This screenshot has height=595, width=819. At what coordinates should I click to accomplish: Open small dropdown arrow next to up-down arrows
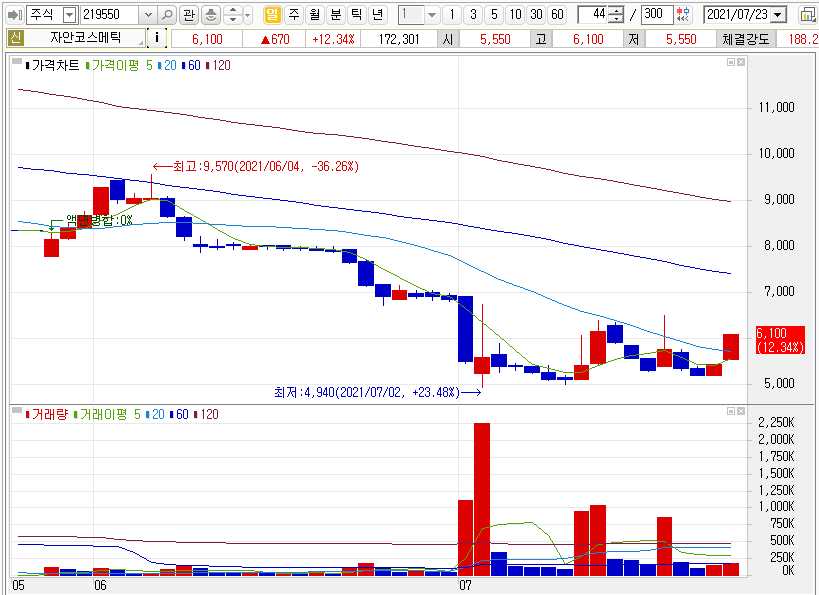[248, 15]
